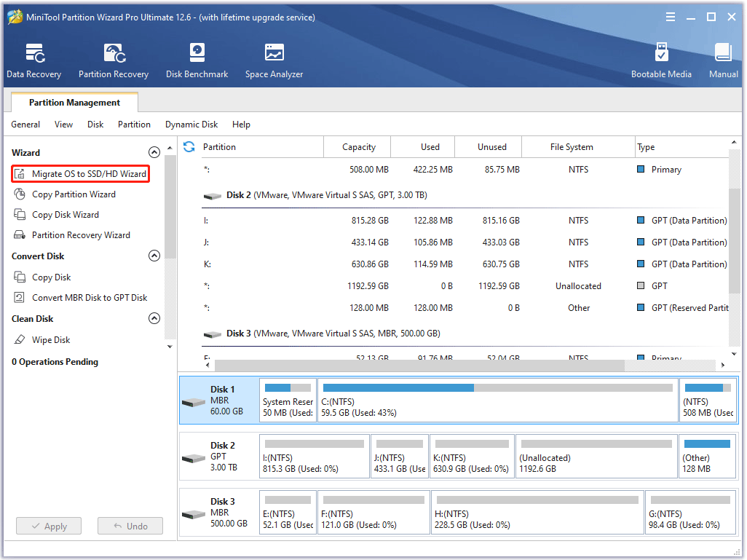
Task: Open the Help menu
Action: click(x=241, y=125)
